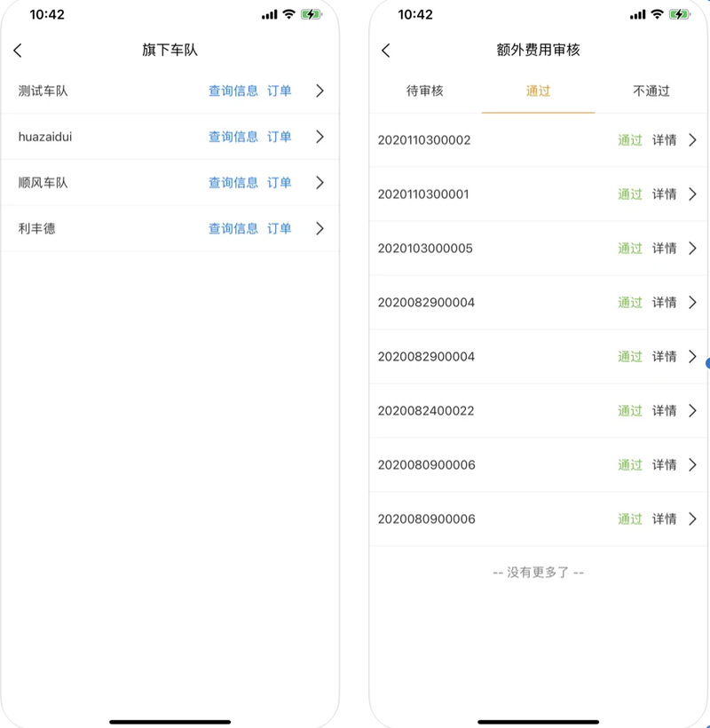Tap the 通过 status of order 2020103000005
Screen dimensions: 710x728
coord(630,249)
